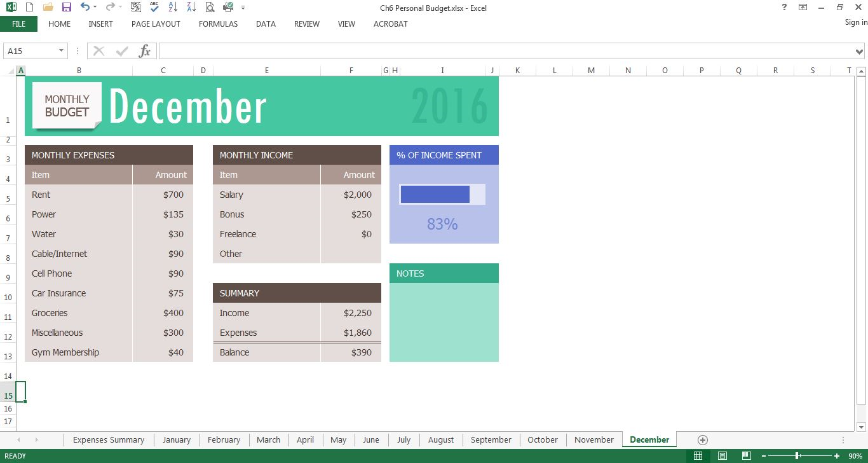Image resolution: width=868 pixels, height=463 pixels.
Task: Click the income spent progress bar
Action: point(442,194)
